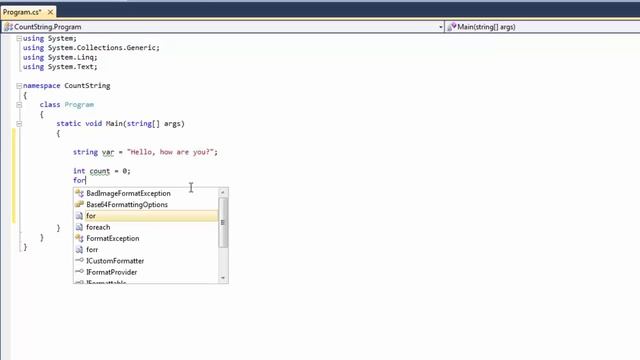This screenshot has height=360, width=640.
Task: Click the 'var' variable name
Action: click(108, 152)
